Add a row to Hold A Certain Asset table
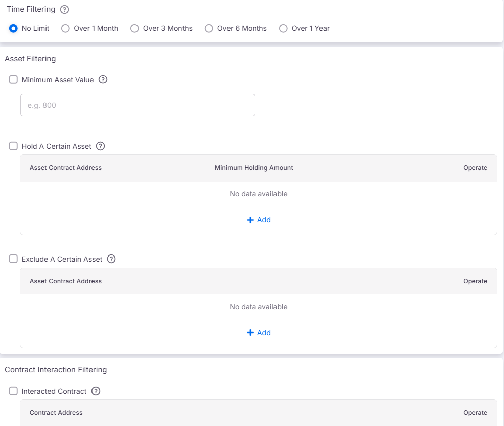 click(x=258, y=220)
